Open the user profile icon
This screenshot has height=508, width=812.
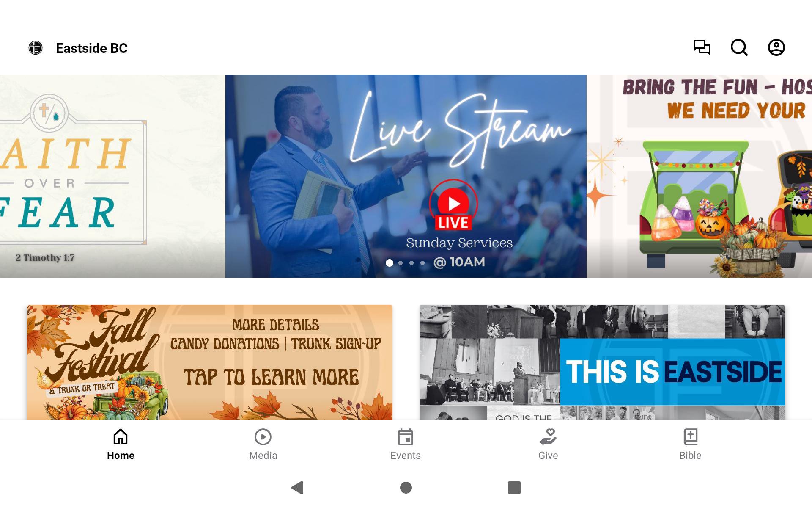pyautogui.click(x=776, y=47)
